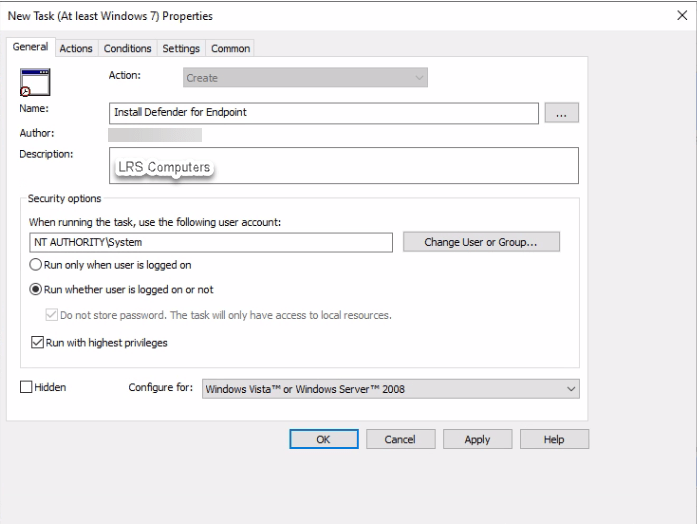This screenshot has height=524, width=697.
Task: Click the ellipsis browse button beside Name
Action: click(561, 113)
